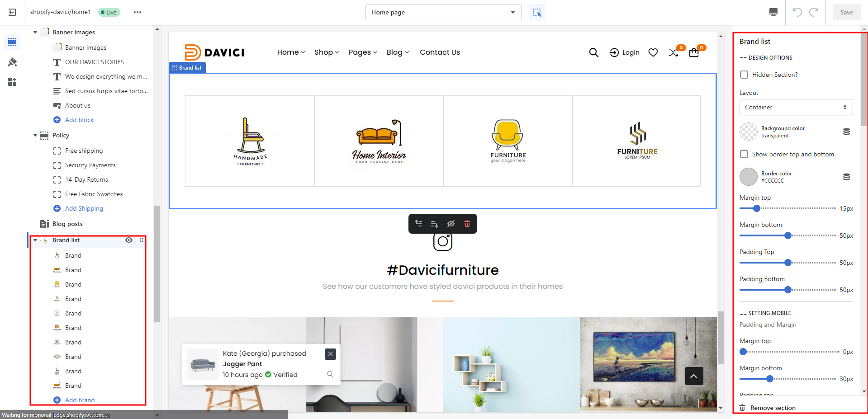Open the shopping cart icon
Viewport: 868px width, 419px height.
click(694, 53)
